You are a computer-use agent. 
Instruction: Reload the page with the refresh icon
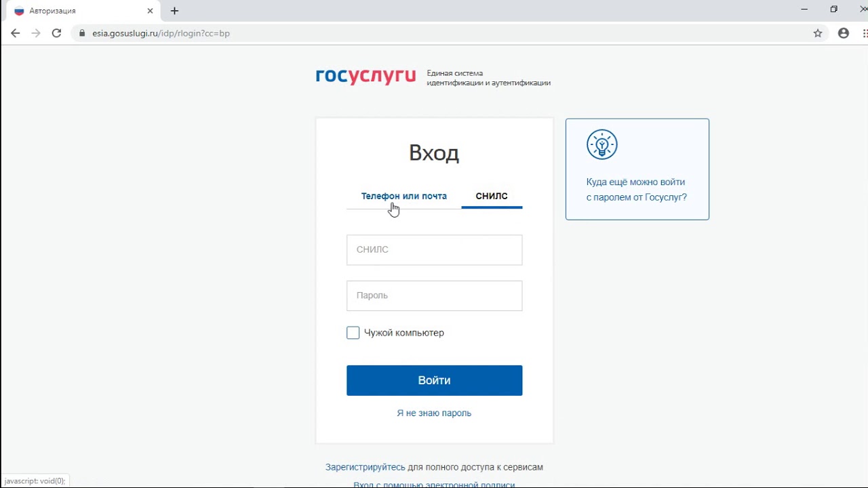[x=57, y=33]
